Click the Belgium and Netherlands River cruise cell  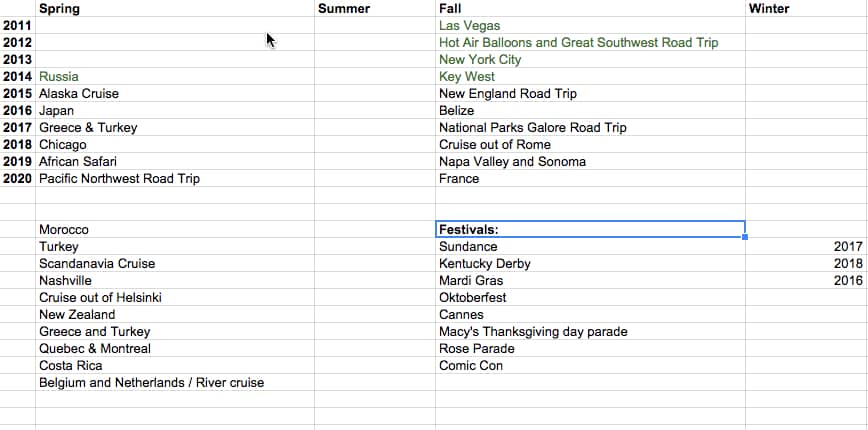[x=175, y=382]
